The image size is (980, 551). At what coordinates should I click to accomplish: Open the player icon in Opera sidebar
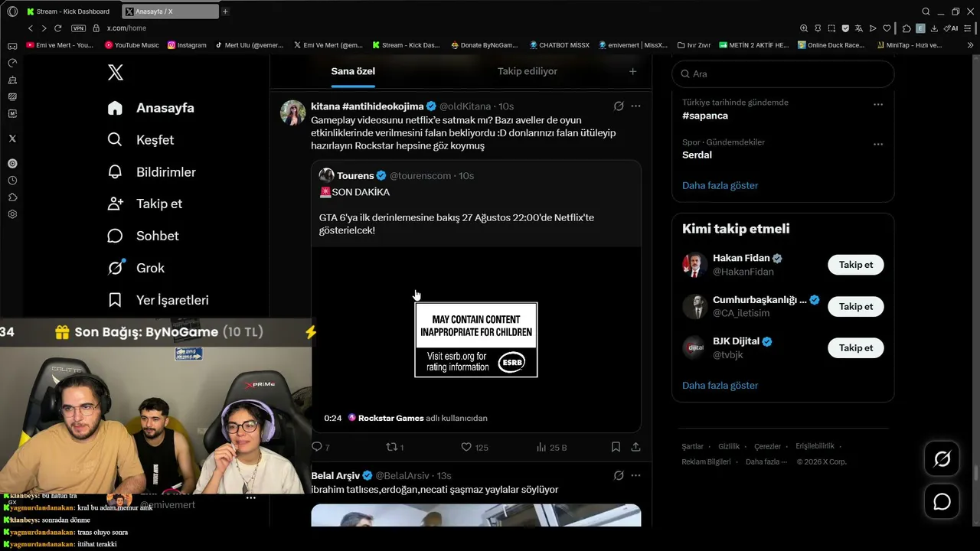[12, 163]
